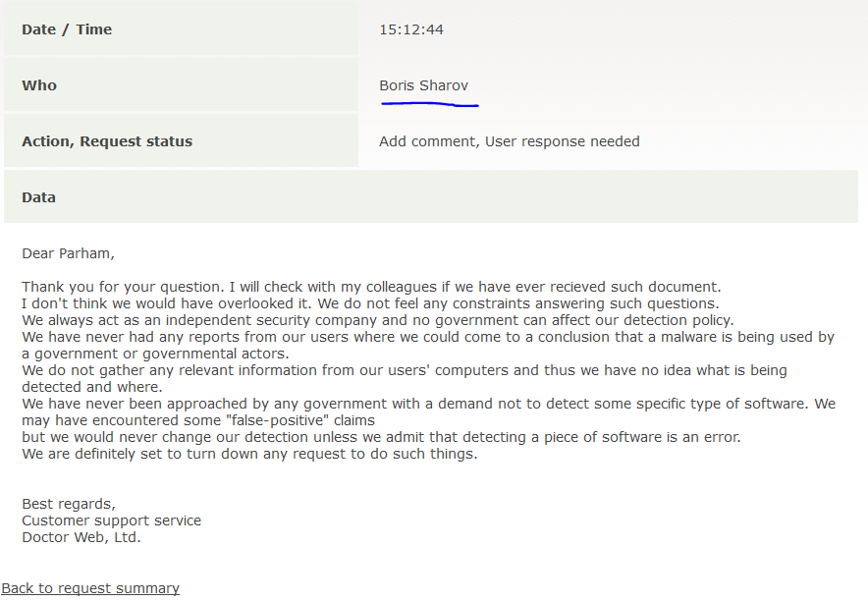Click the Doctor Web, Ltd. signature text
Image resolution: width=868 pixels, height=602 pixels.
point(81,537)
